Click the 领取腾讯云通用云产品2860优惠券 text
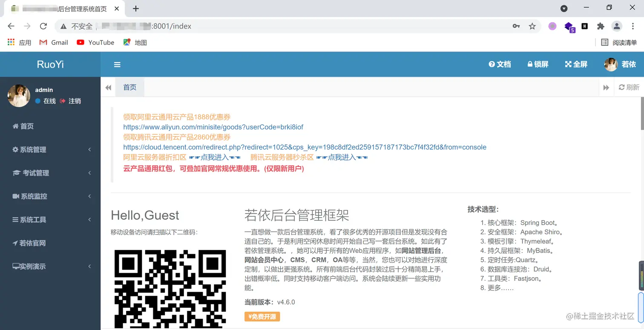The image size is (644, 330). (177, 137)
